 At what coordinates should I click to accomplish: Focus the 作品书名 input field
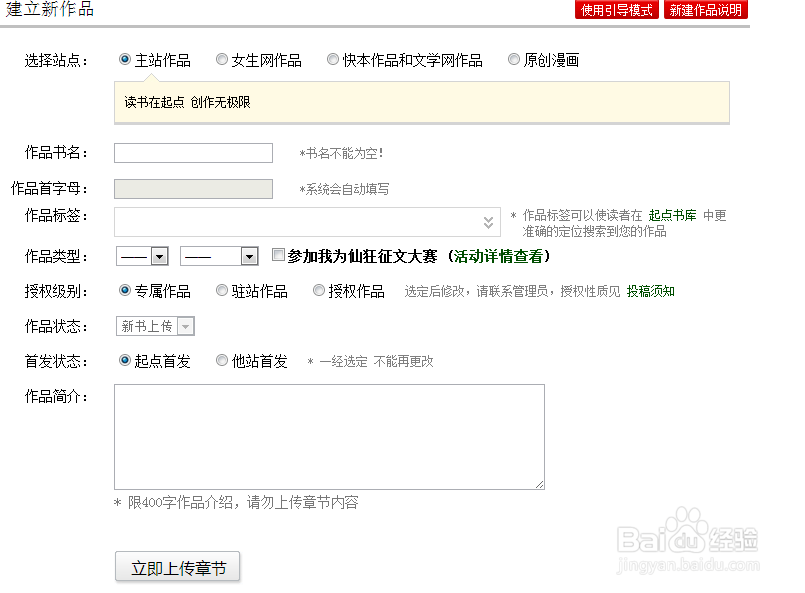pos(193,153)
